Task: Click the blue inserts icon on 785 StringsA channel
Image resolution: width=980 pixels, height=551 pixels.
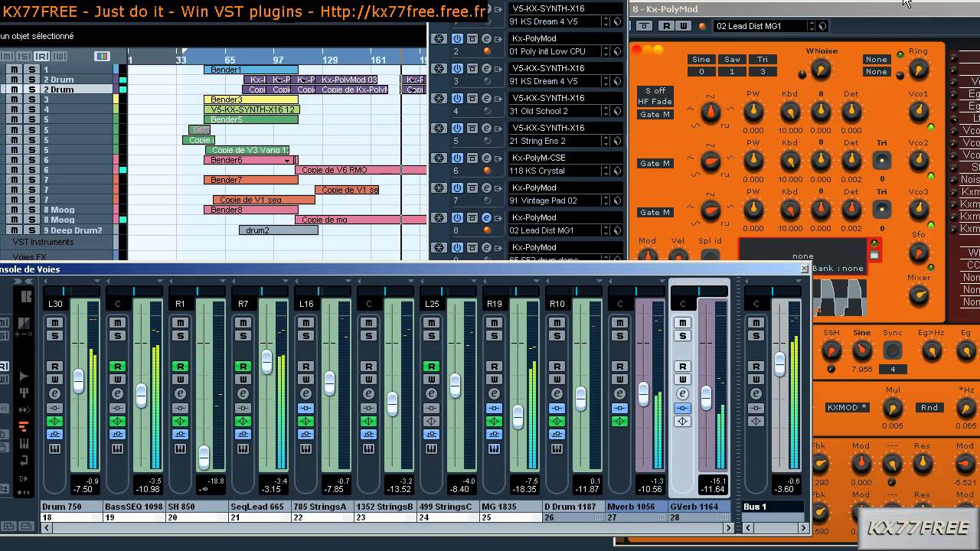Action: 305,408
